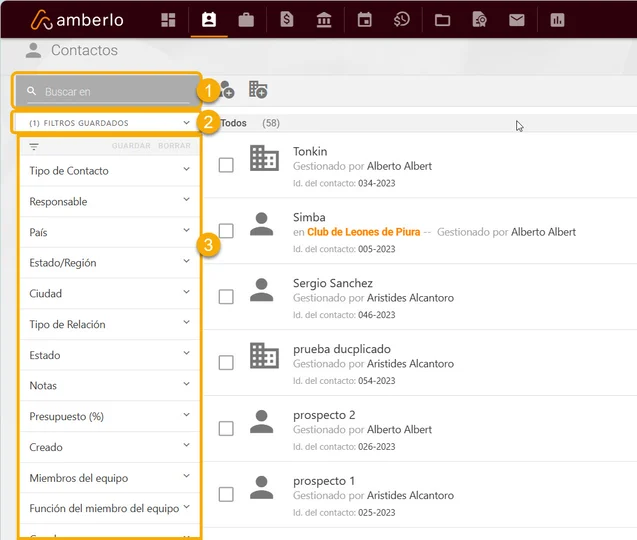Image resolution: width=637 pixels, height=540 pixels.
Task: Open the reports chart icon
Action: [x=557, y=20]
